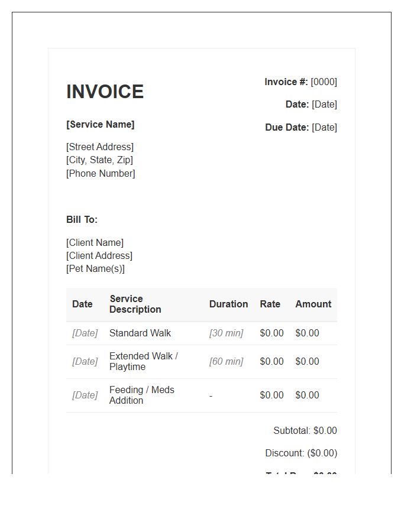Click the [Pet Name(s)] placeholder
Screen dimensions: 414x532
tap(95, 269)
